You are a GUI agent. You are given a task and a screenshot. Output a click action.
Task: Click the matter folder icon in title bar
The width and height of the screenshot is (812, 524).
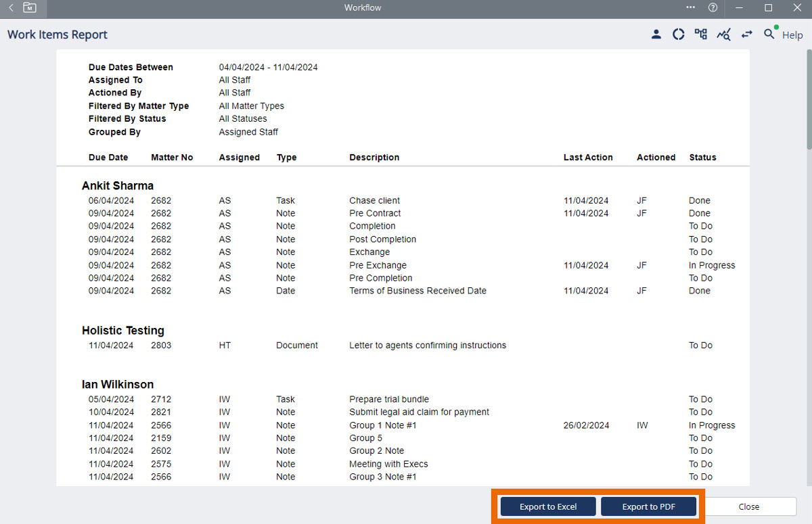[x=30, y=8]
